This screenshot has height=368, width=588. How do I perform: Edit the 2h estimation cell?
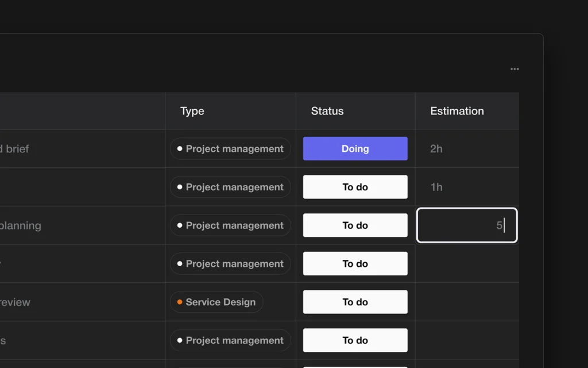click(466, 148)
